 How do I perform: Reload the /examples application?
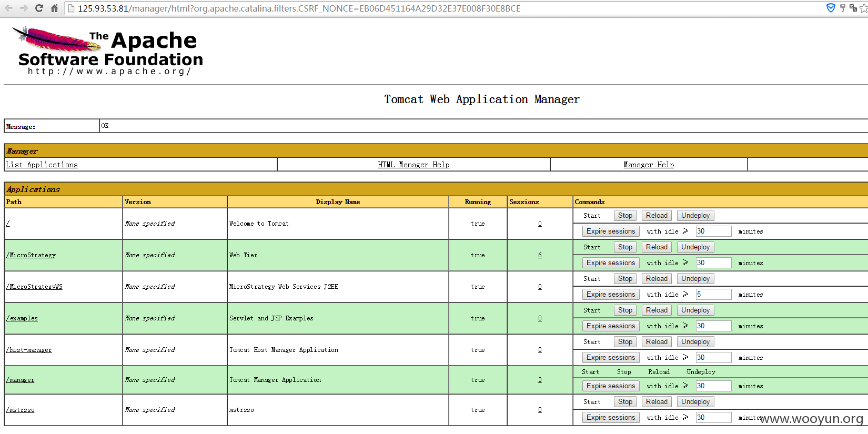[x=657, y=310]
